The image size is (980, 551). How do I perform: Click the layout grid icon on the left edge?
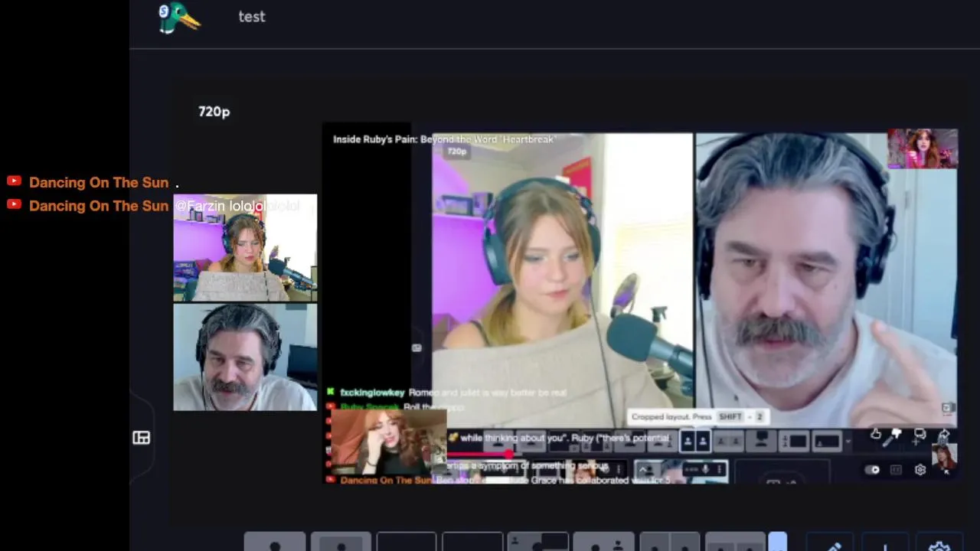pyautogui.click(x=141, y=438)
